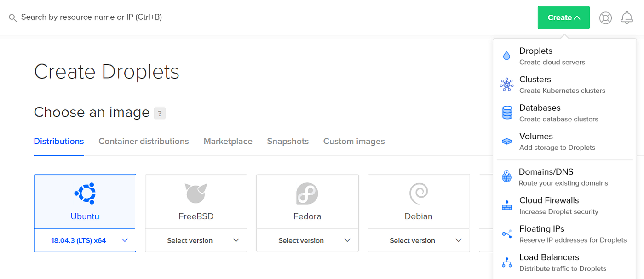The width and height of the screenshot is (644, 279).
Task: Click the Volumes storage icon
Action: (506, 142)
